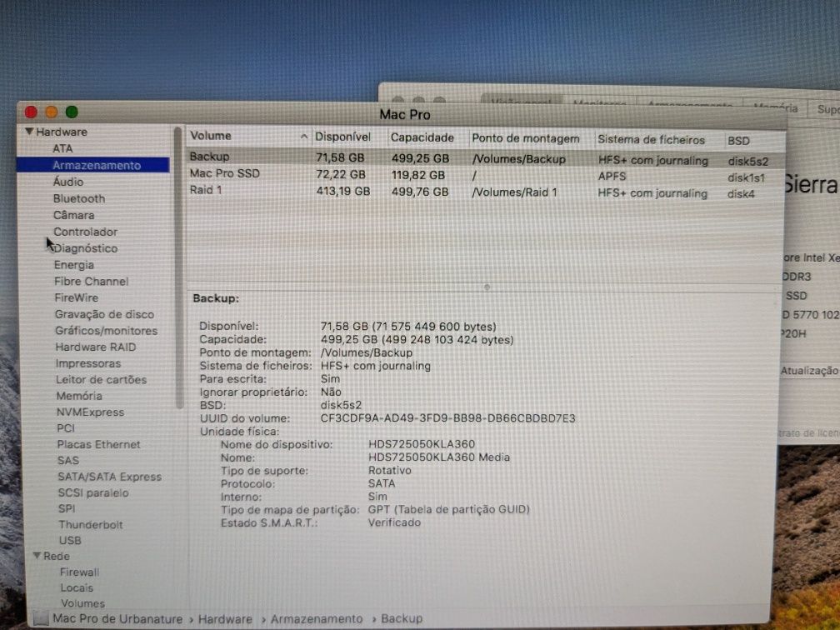This screenshot has height=630, width=840.
Task: Collapse the Hardware section triangle
Action: coord(29,132)
